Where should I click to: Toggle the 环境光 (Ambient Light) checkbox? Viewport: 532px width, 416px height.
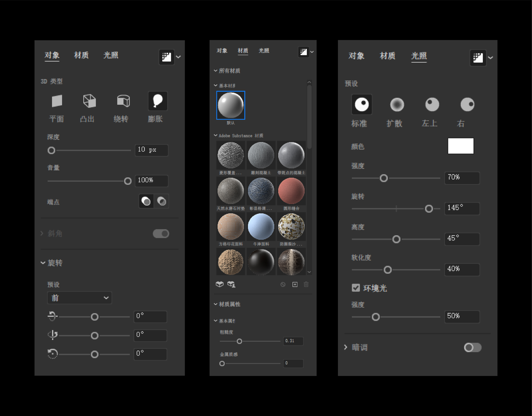tap(356, 288)
